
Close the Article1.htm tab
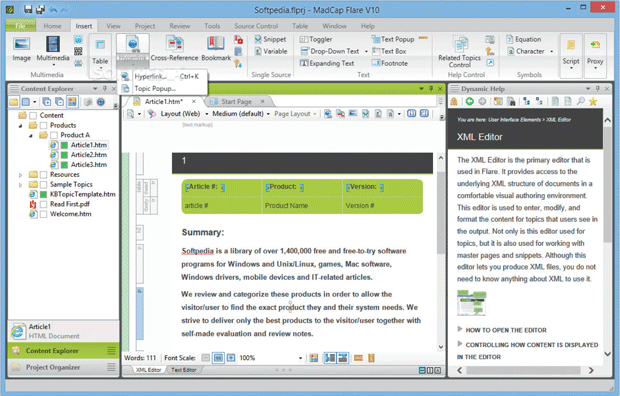pos(194,102)
